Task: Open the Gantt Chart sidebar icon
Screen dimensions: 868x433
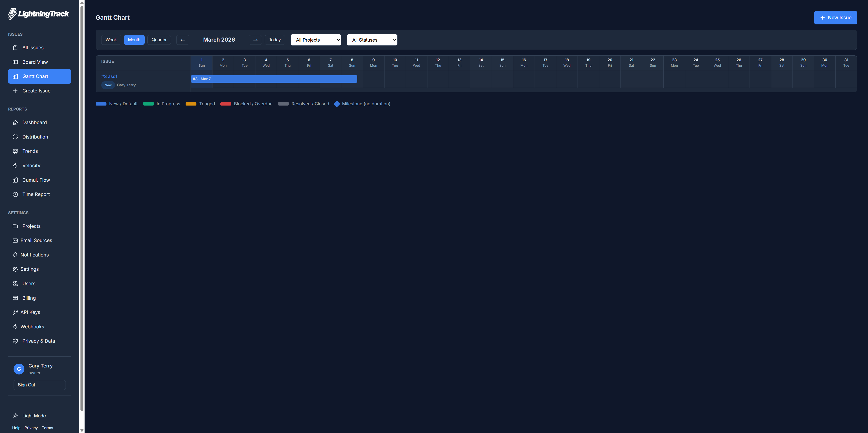Action: [x=16, y=76]
